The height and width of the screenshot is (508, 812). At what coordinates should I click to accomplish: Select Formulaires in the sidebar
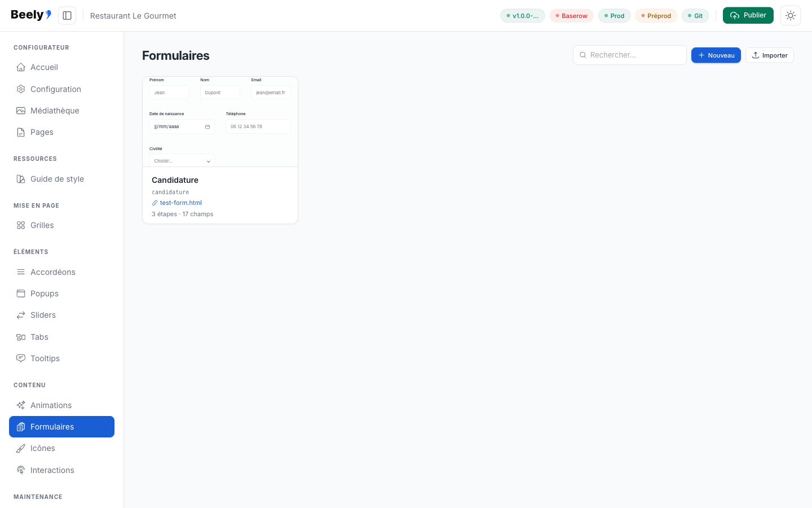[61, 427]
